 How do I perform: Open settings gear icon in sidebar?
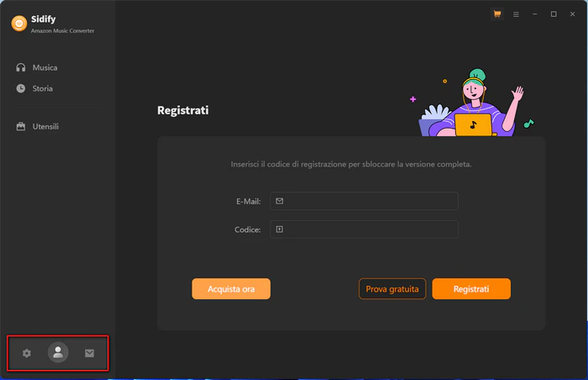pos(27,353)
